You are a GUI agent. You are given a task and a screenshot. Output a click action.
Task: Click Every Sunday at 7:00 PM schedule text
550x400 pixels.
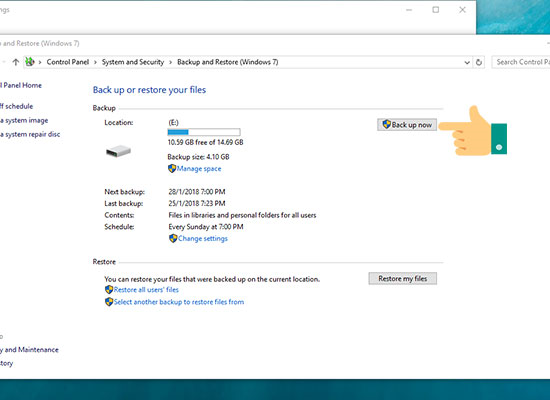click(206, 227)
